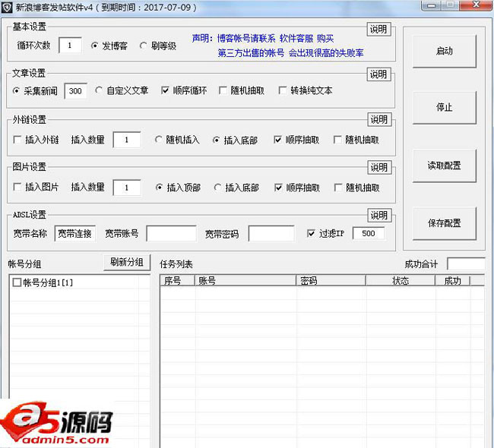Viewport: 494px width, 448px height.
Task: Click the 成功 column header
Action: 453,280
